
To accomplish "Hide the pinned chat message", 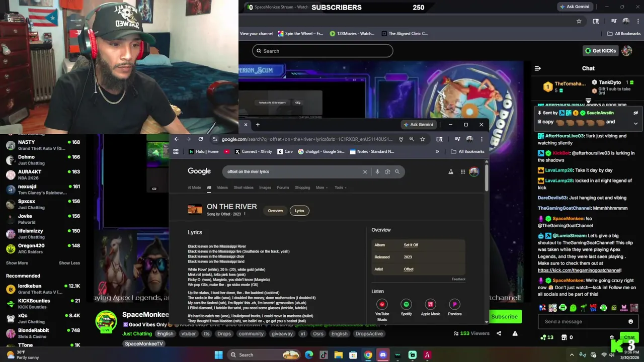I will click(635, 113).
